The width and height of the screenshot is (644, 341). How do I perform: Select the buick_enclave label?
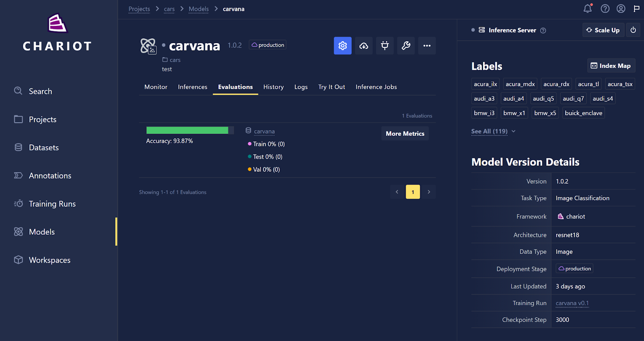pos(584,113)
